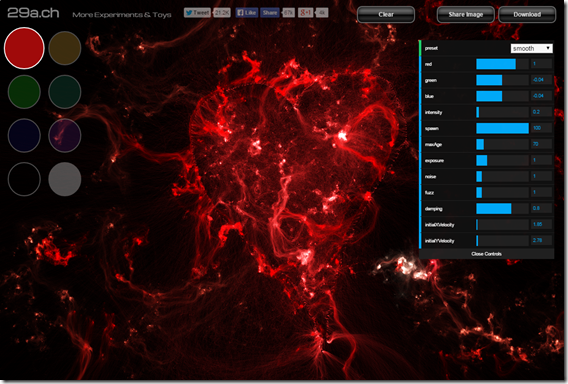This screenshot has width=568, height=384.
Task: Adjust the initialYVelocity slider
Action: [x=502, y=241]
